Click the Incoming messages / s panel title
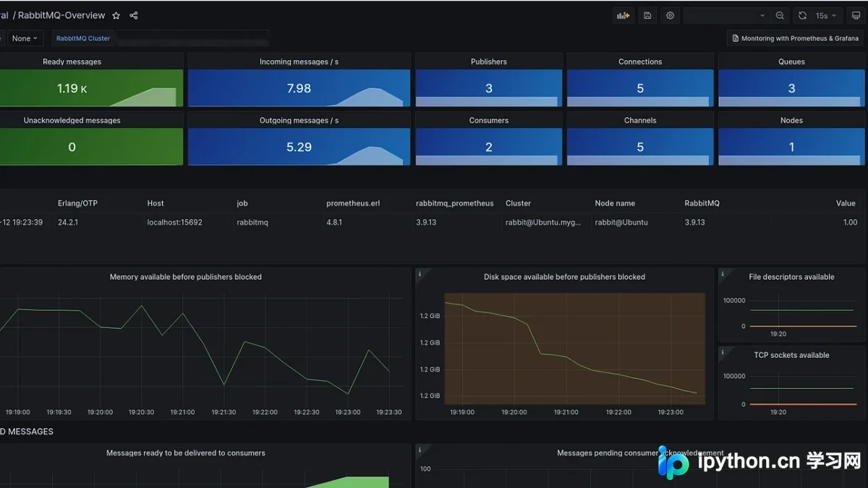 (299, 61)
